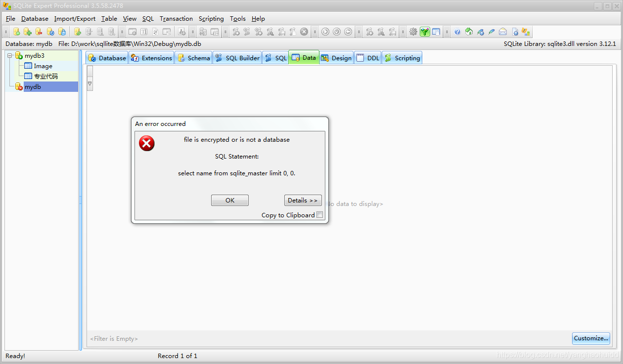This screenshot has width=623, height=364.
Task: Click the reconnect database icon with green arrows
Action: (x=78, y=32)
